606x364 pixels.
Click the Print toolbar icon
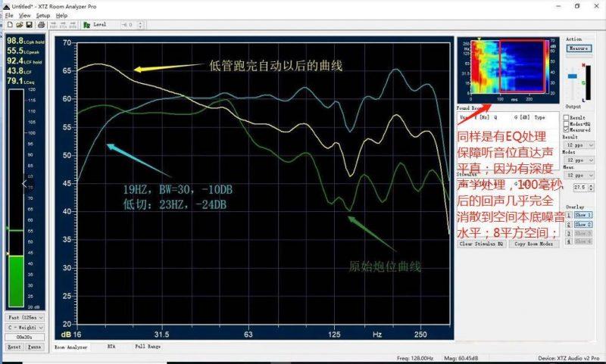tap(39, 25)
